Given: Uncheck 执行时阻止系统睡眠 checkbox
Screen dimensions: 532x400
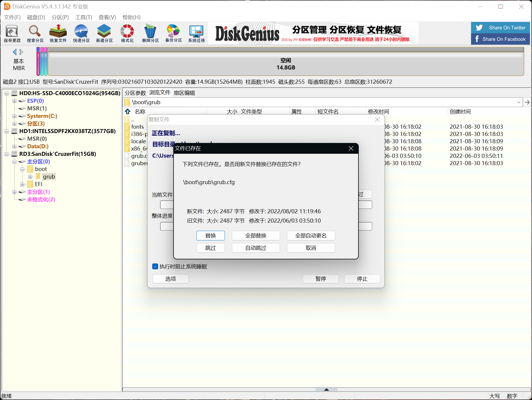Looking at the screenshot, I should point(155,266).
